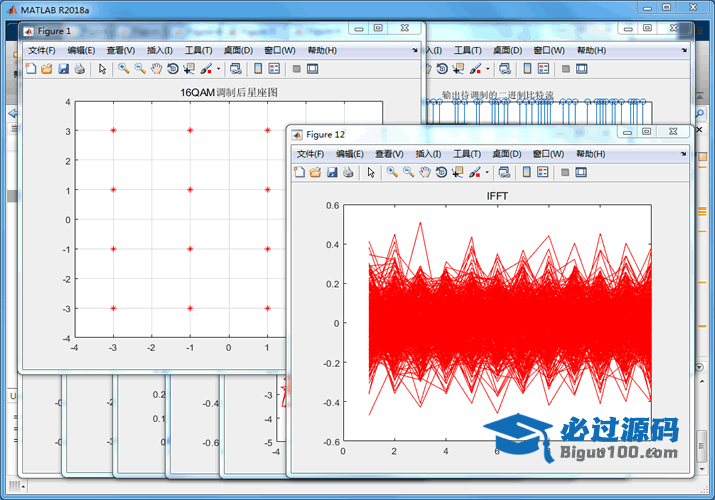This screenshot has height=500, width=715.
Task: Show plot tools and dock icon in Figure 12
Action: click(581, 172)
